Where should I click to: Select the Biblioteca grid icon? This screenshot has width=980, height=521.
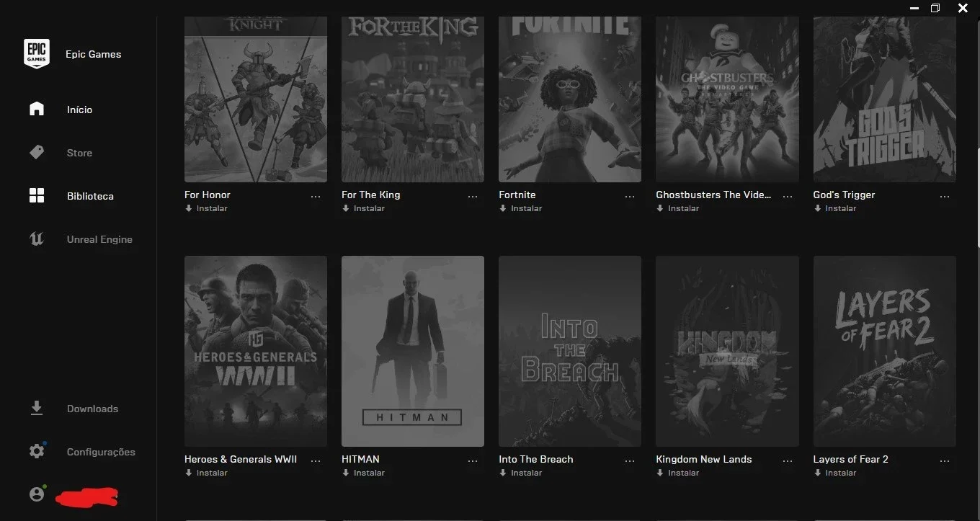click(x=37, y=195)
